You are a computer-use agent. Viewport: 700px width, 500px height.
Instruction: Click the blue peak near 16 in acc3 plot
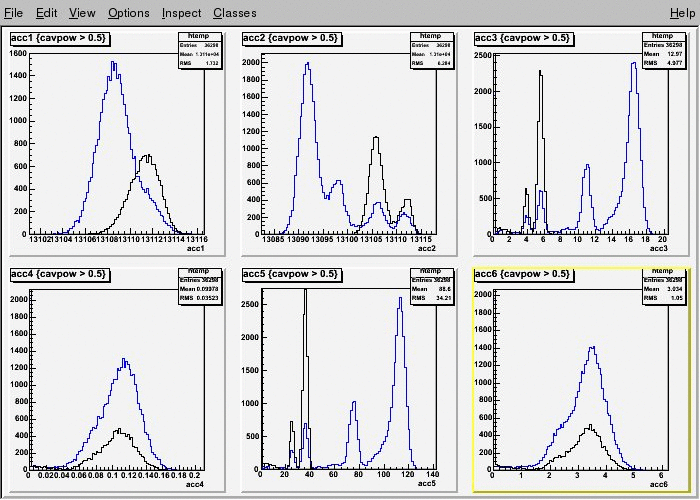pyautogui.click(x=633, y=63)
